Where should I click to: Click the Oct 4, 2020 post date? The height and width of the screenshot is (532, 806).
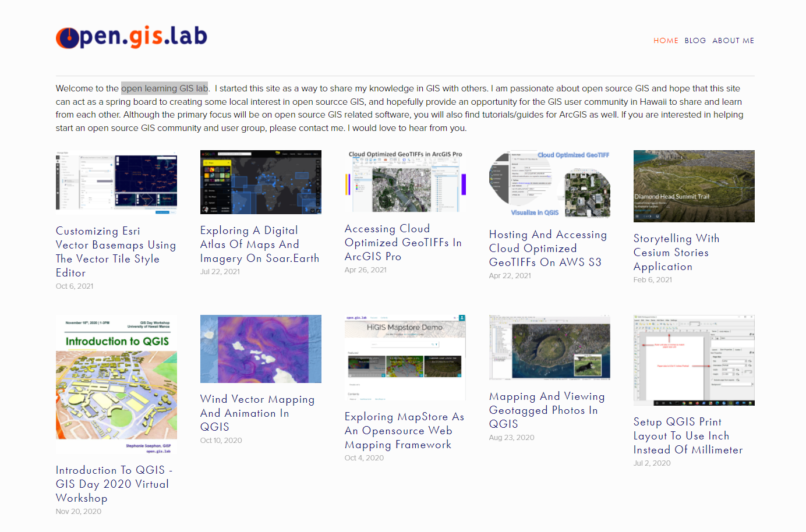pyautogui.click(x=365, y=458)
